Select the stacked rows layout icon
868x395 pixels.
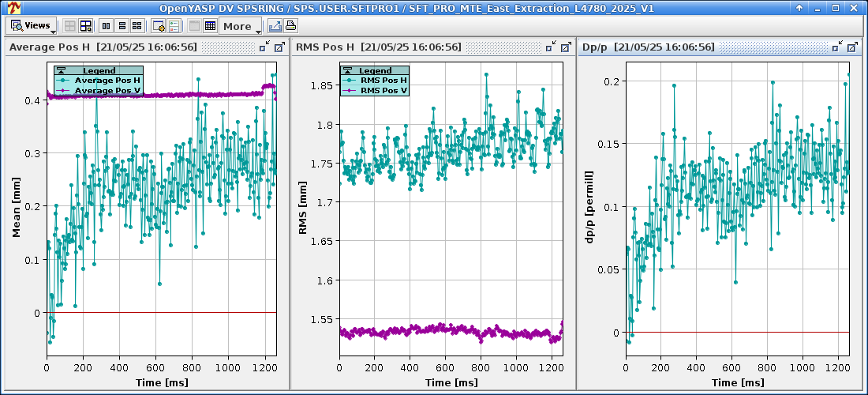122,26
